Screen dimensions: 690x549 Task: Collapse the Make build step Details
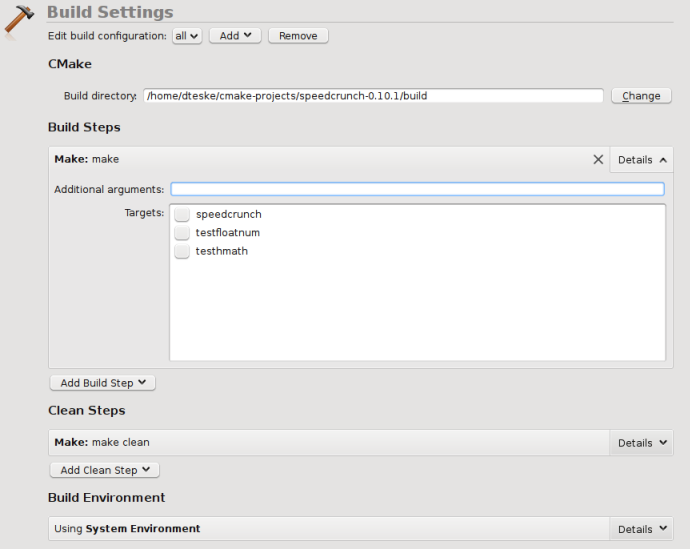(641, 160)
